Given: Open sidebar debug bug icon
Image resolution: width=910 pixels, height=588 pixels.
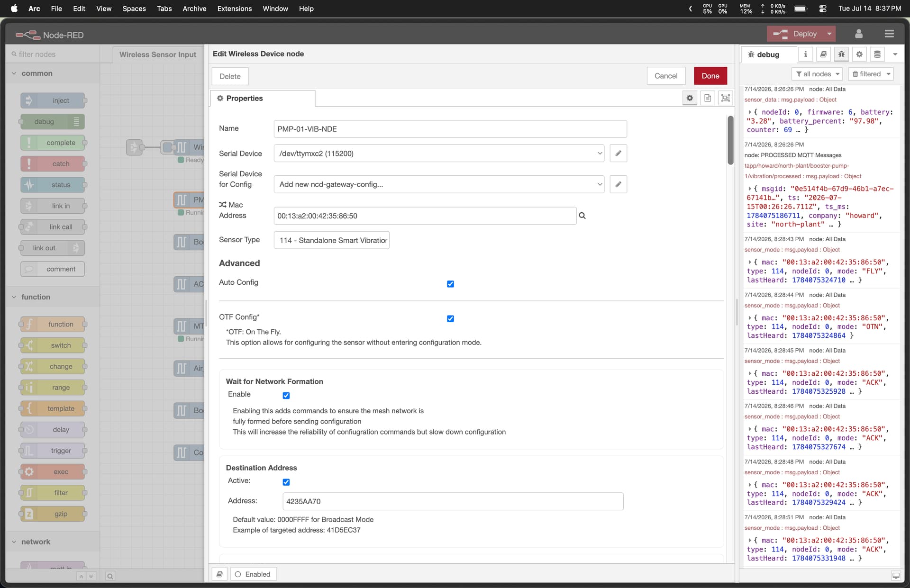Looking at the screenshot, I should (841, 54).
